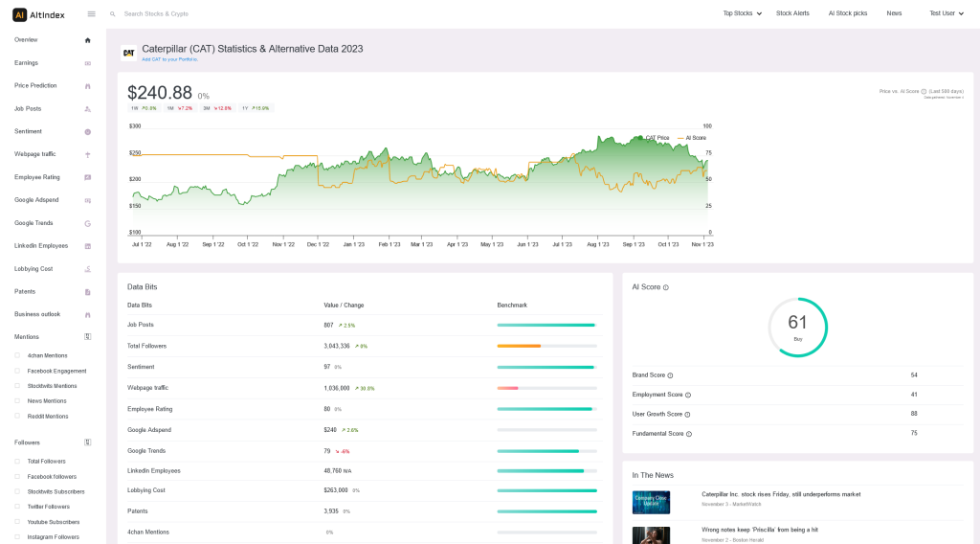Click the search magnifier icon
This screenshot has width=980, height=544.
[x=113, y=13]
